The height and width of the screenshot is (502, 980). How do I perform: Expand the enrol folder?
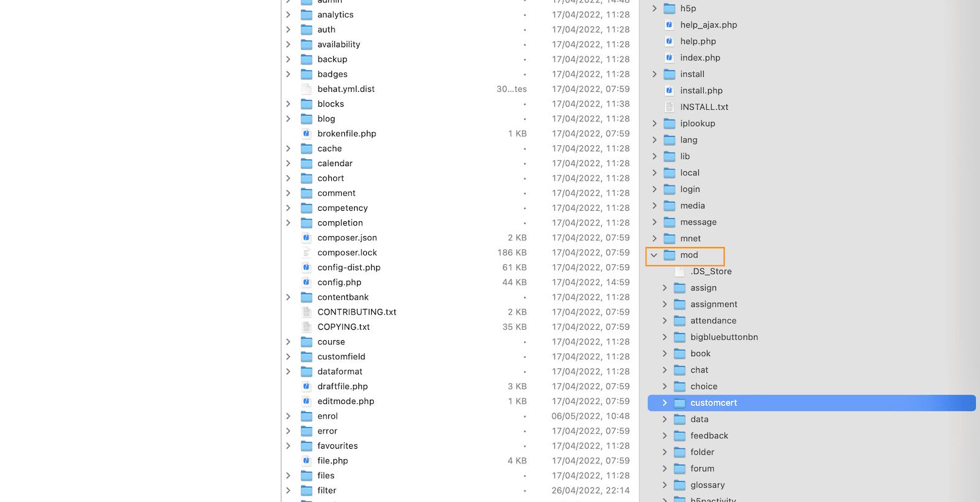click(288, 416)
